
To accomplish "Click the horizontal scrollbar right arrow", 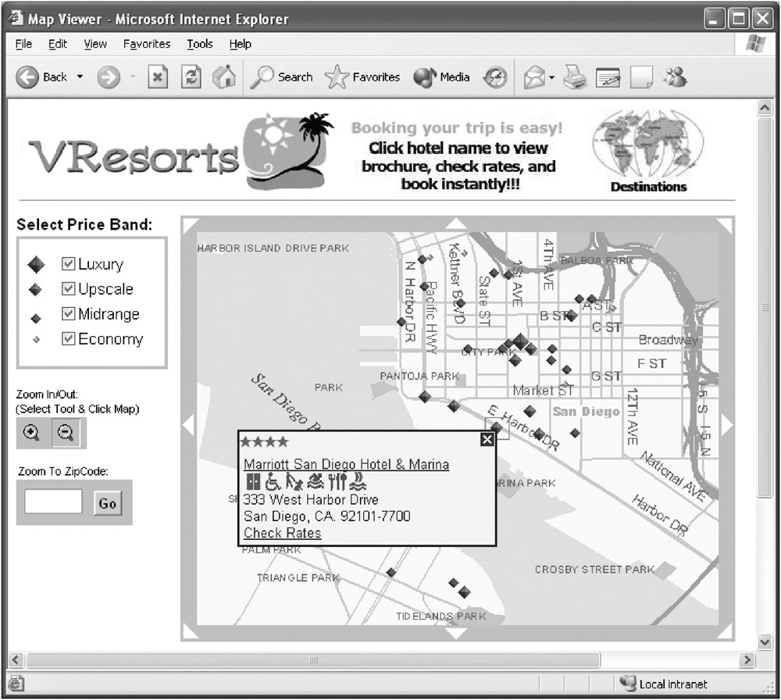I will (746, 660).
